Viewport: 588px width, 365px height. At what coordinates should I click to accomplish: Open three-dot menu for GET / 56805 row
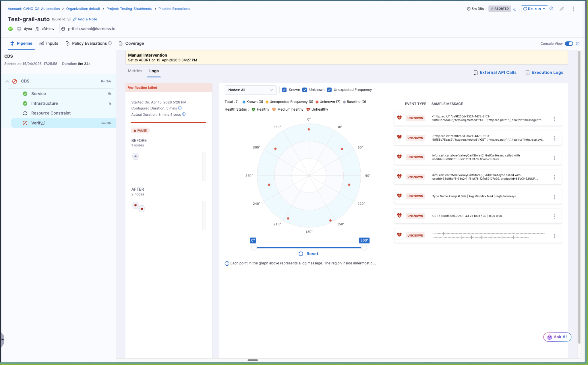[554, 216]
